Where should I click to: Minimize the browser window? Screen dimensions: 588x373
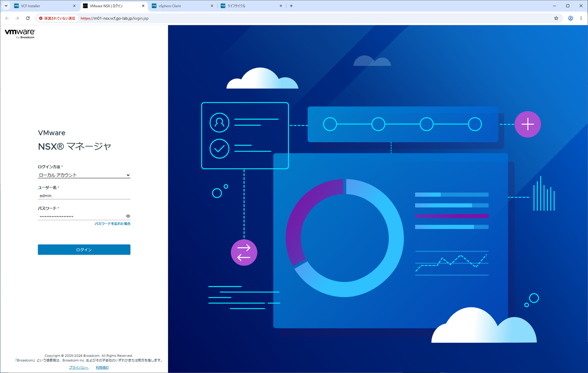point(554,6)
